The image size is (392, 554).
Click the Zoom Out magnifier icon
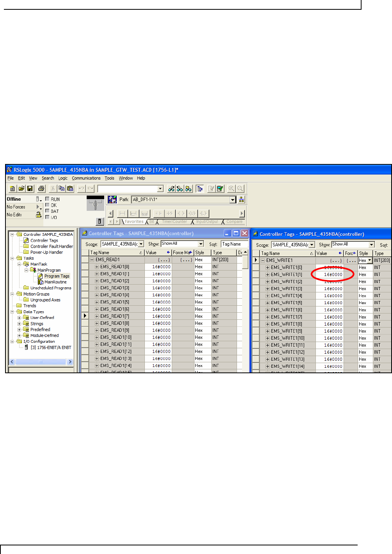[240, 189]
